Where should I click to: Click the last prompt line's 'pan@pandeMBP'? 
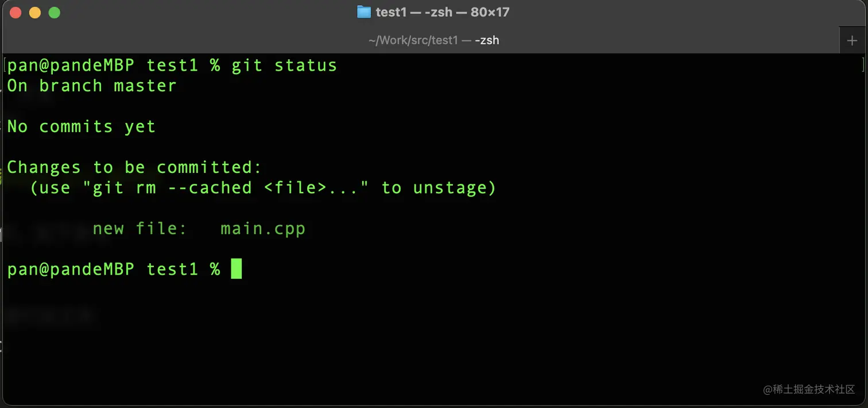(70, 269)
